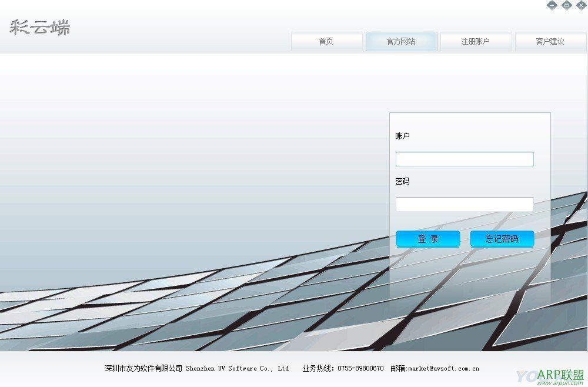The image size is (588, 387).
Task: Click the market@uvsoft.com.cn email address
Action: click(443, 369)
